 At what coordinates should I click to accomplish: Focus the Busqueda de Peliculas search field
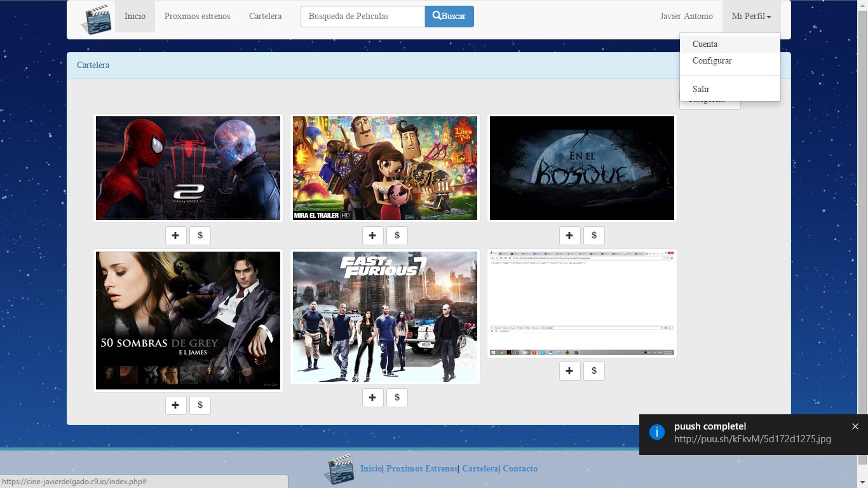coord(363,17)
